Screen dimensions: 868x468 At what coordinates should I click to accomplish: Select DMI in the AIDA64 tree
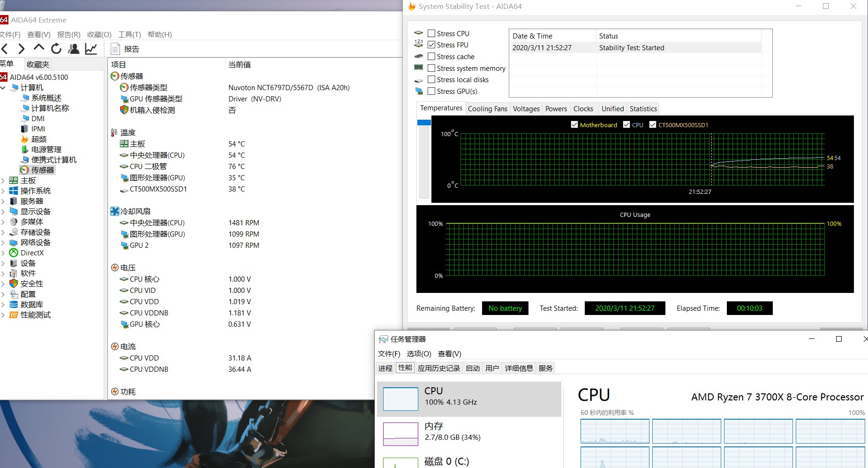click(x=38, y=118)
